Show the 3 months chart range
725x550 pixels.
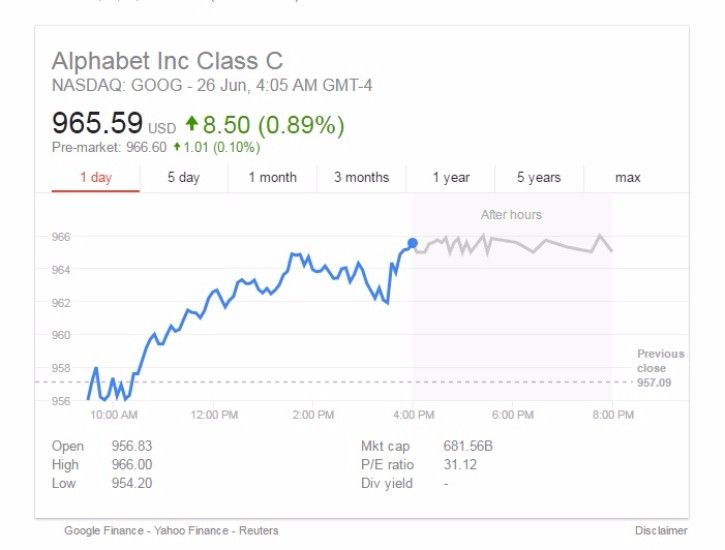[x=361, y=178]
